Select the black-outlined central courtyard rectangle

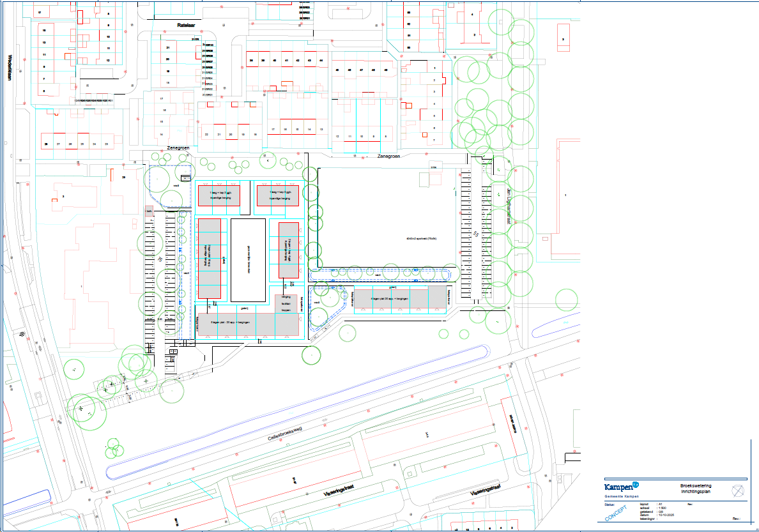click(x=248, y=260)
